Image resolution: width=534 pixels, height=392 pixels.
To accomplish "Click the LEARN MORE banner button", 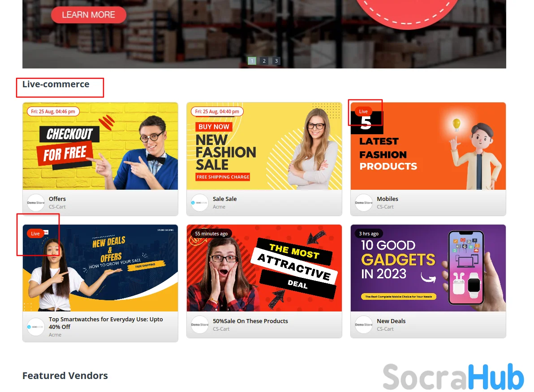I will [89, 15].
